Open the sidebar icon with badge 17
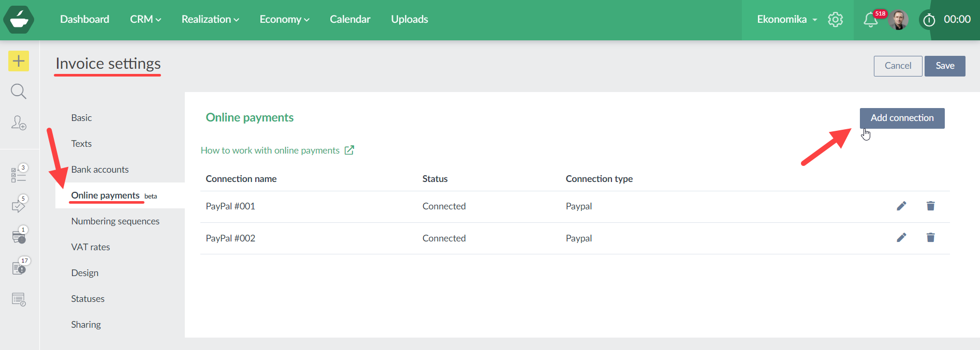 pos(19,267)
